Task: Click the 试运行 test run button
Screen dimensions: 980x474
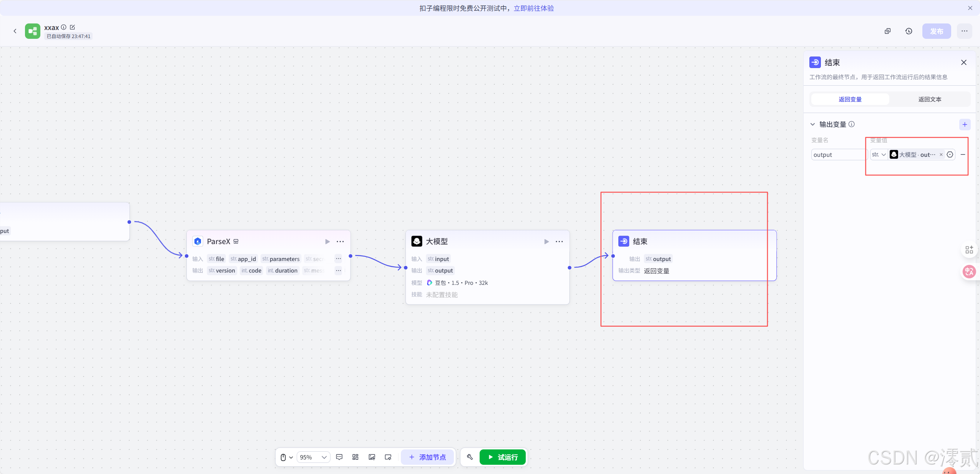Action: point(502,457)
